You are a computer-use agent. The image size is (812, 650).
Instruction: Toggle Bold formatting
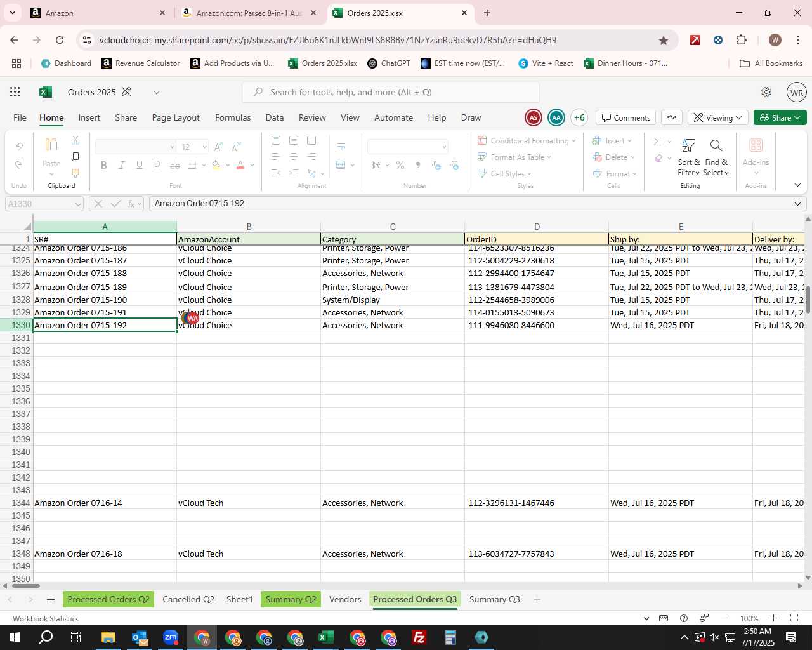[x=103, y=165]
